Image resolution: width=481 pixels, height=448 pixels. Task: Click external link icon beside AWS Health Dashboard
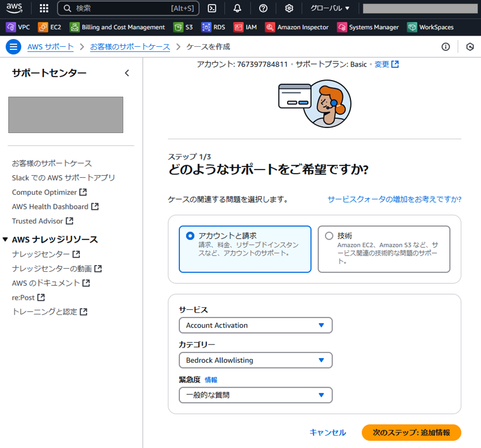(x=95, y=206)
